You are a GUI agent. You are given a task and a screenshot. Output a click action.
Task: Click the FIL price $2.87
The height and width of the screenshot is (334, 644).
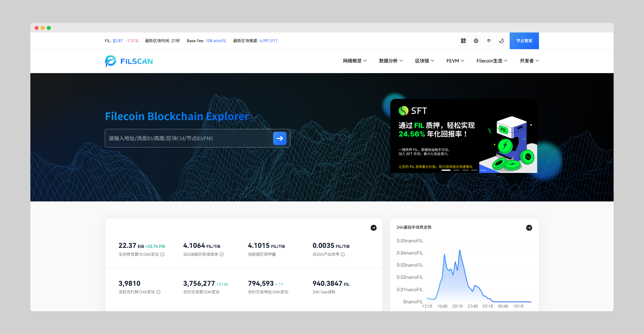pos(118,41)
